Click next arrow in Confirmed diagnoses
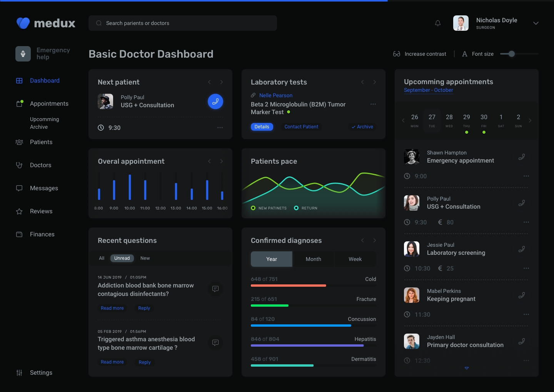 375,240
